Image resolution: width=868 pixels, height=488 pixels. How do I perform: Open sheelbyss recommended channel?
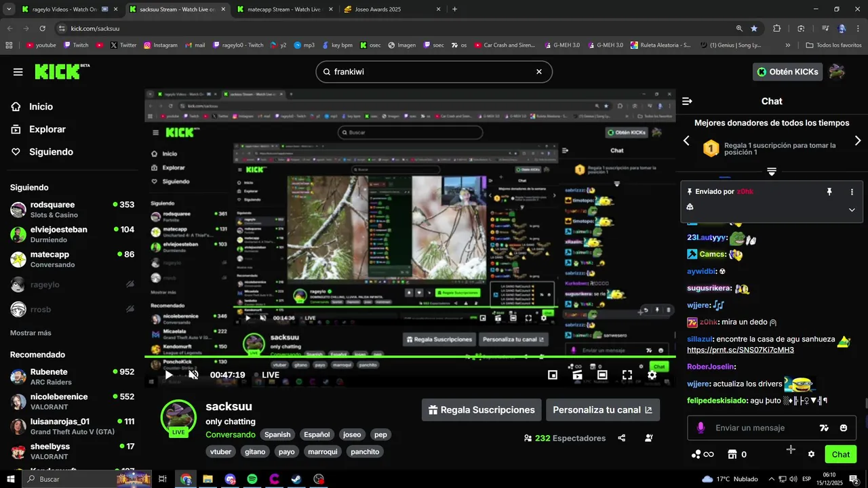pos(72,451)
